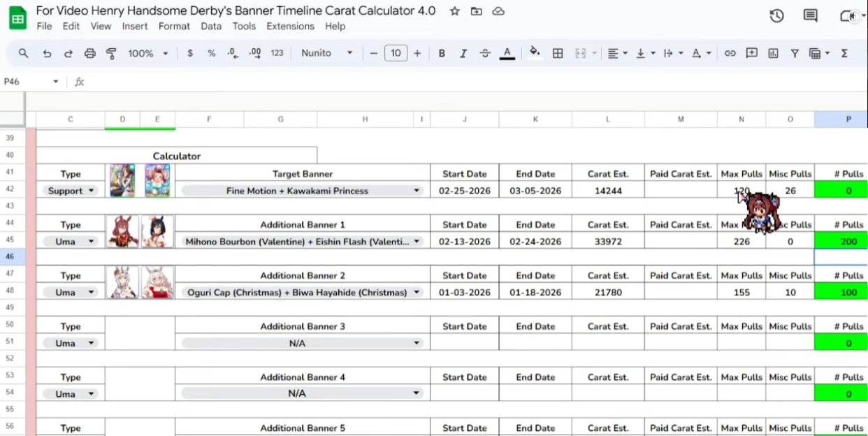
Task: Open Fine Motion + Kawakami Princess banner dropdown
Action: pos(302,191)
